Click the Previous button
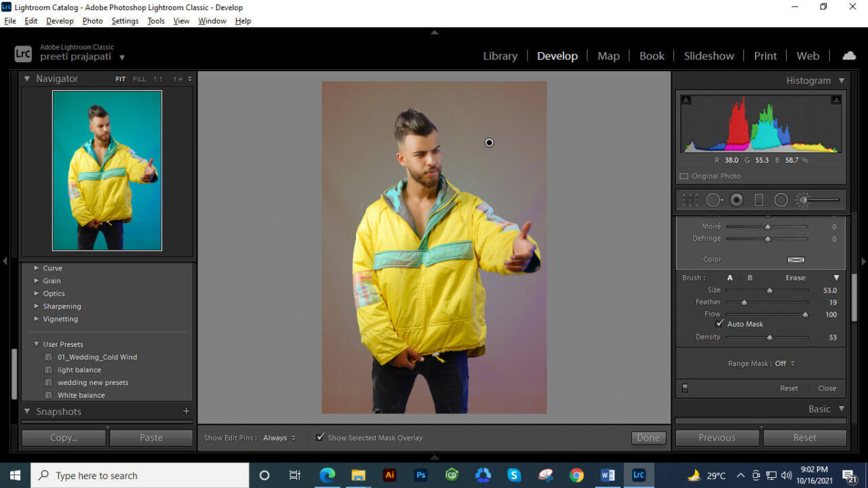Screen dimensions: 868x488 coord(717,437)
